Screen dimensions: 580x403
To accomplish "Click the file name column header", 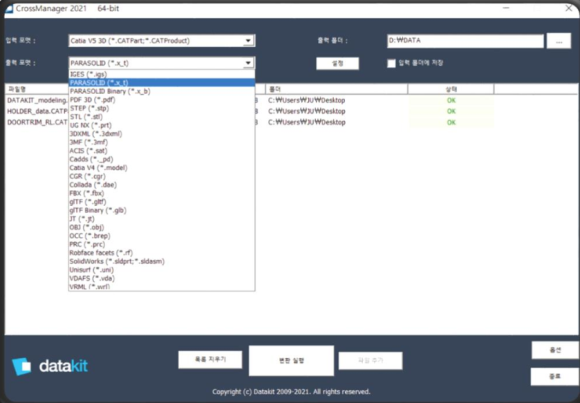I will coord(37,89).
